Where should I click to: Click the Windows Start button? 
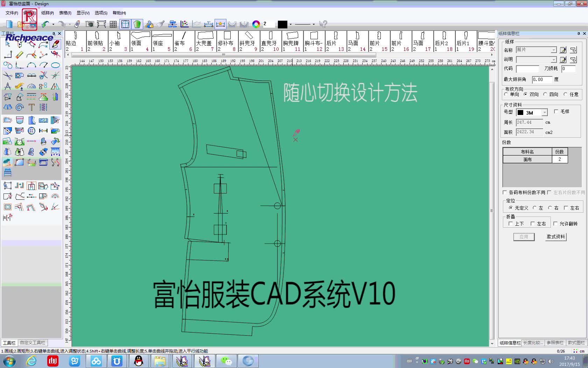9,361
